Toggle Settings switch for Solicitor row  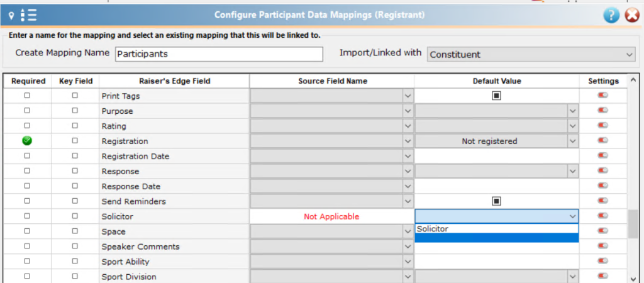[603, 216]
